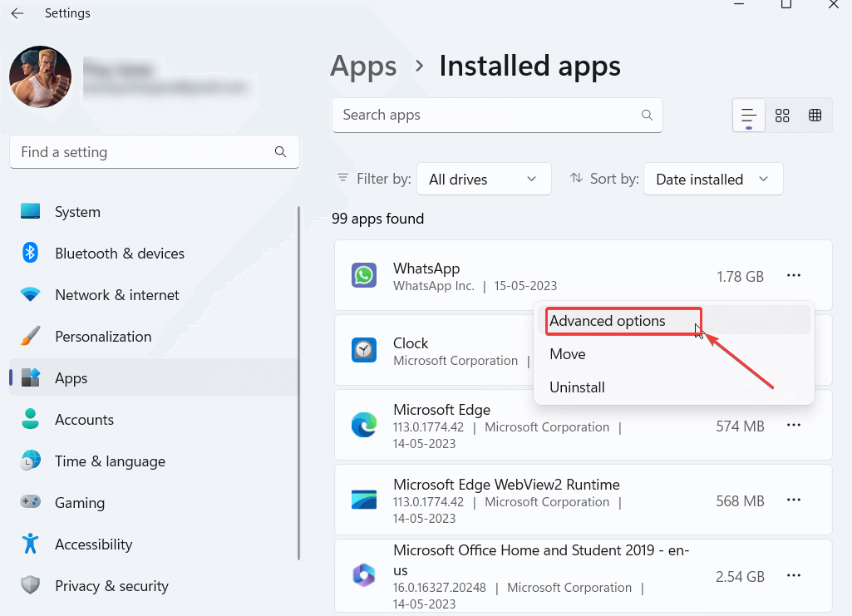Click the System monitor icon in sidebar
The height and width of the screenshot is (616, 852).
(x=31, y=211)
